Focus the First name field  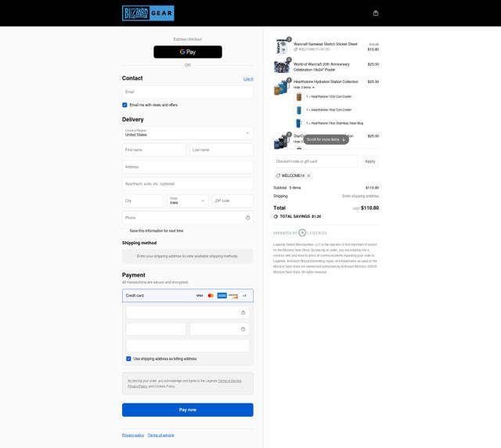click(154, 150)
